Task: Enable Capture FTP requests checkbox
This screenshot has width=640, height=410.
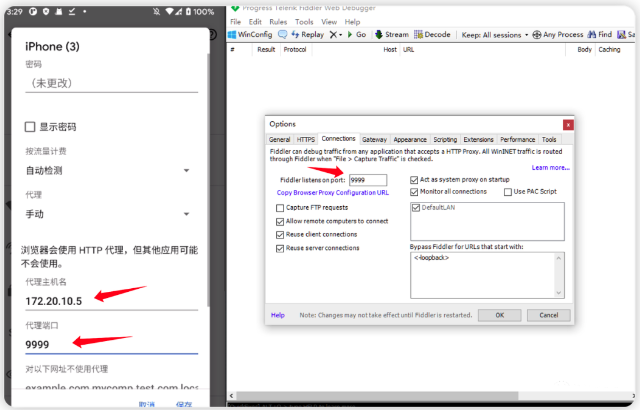Action: point(280,208)
